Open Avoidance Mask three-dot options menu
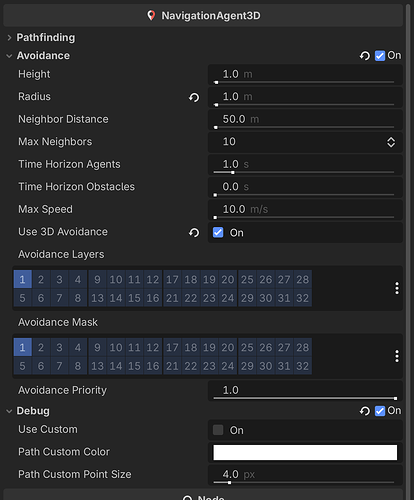 [x=397, y=356]
